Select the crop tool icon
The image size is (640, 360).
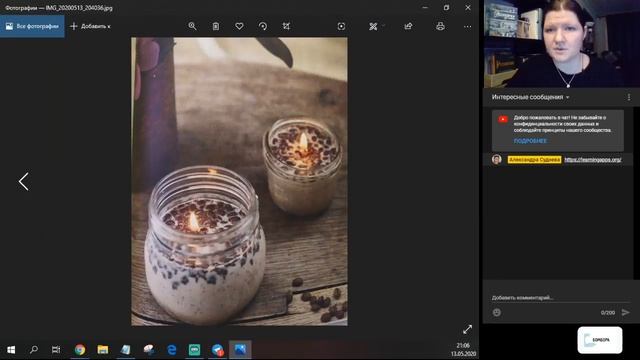click(287, 27)
